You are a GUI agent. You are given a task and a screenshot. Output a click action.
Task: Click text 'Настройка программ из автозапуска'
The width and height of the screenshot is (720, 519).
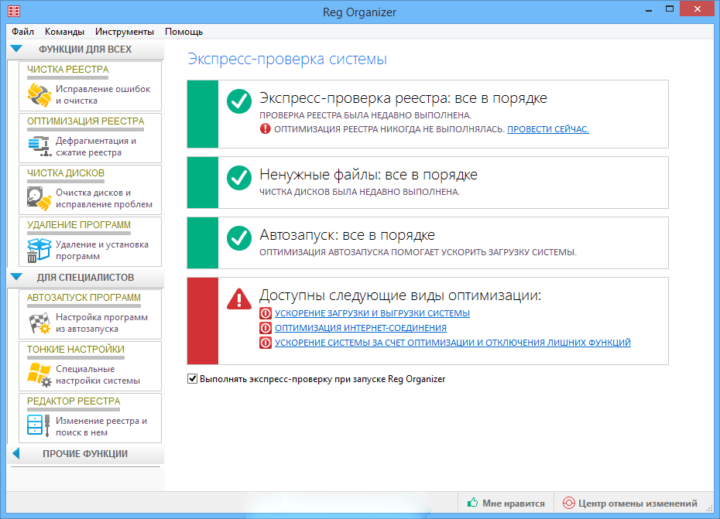(x=102, y=323)
